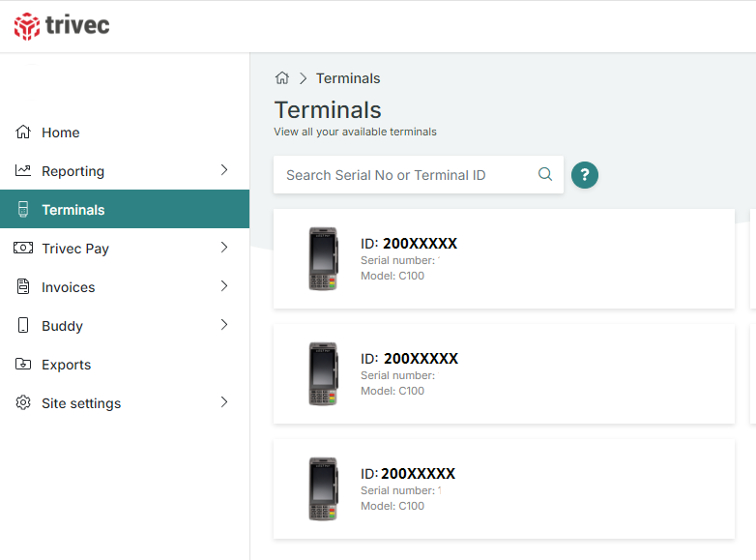Viewport: 756px width, 560px height.
Task: Expand the Reporting submenu chevron
Action: pos(224,170)
